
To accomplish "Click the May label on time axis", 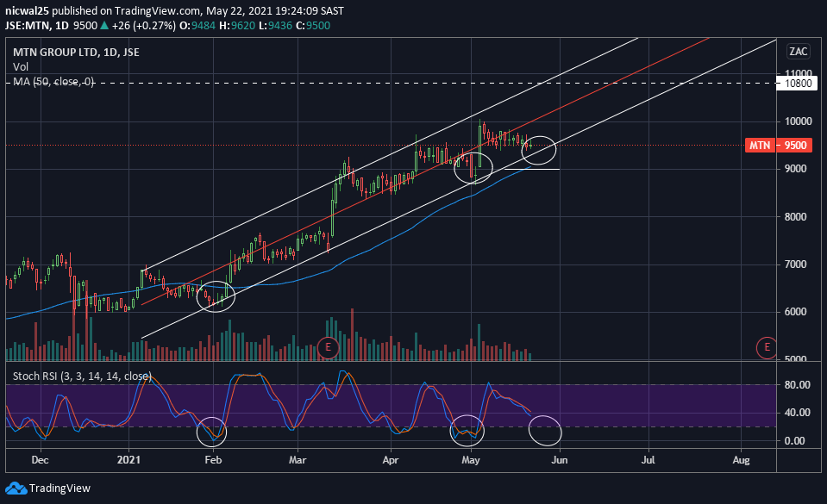I will click(471, 460).
